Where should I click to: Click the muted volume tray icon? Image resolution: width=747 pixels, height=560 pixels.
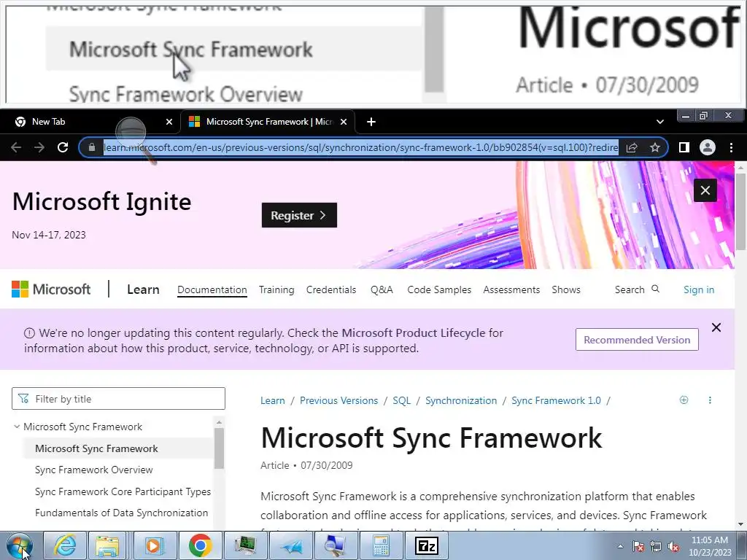(x=673, y=547)
